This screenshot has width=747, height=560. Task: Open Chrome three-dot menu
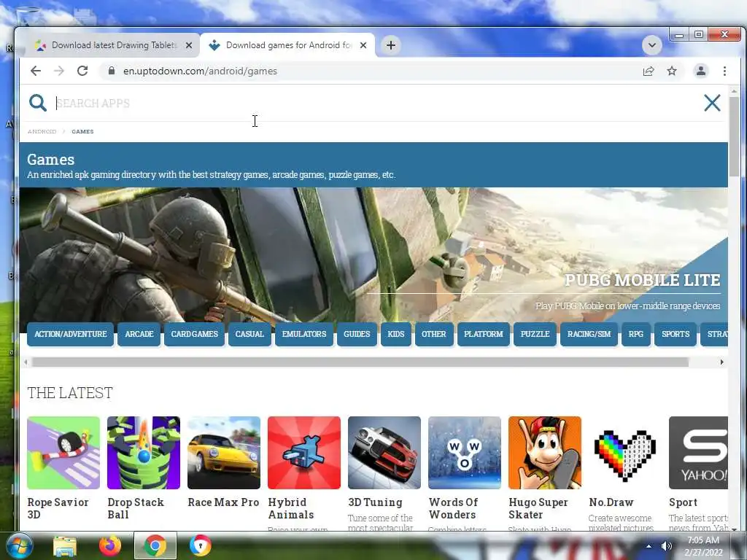tap(724, 71)
